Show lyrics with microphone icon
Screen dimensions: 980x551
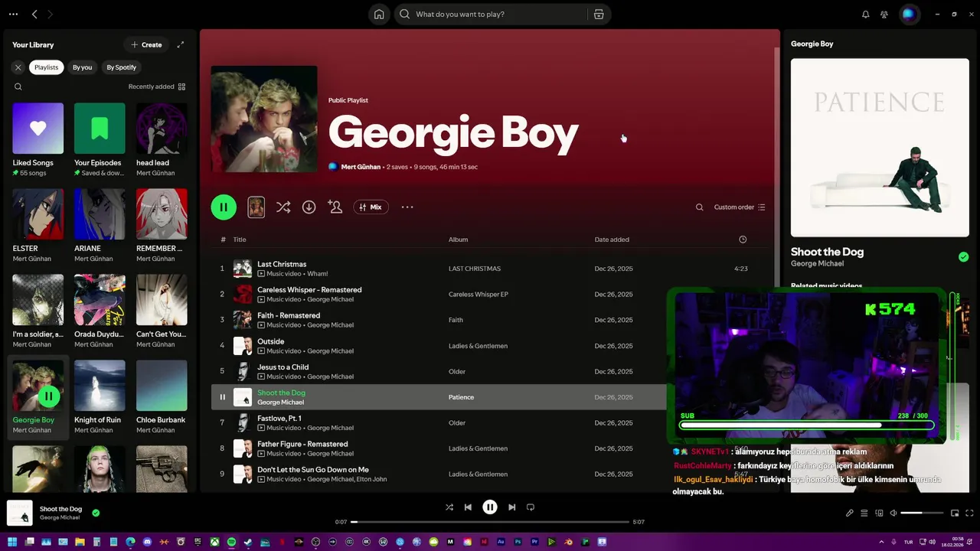pyautogui.click(x=850, y=513)
